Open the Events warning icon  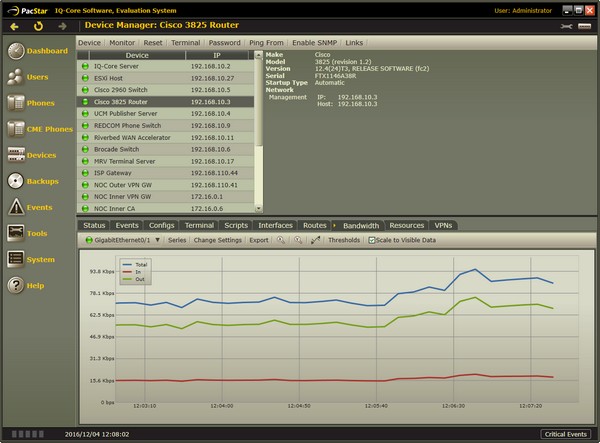click(x=17, y=207)
